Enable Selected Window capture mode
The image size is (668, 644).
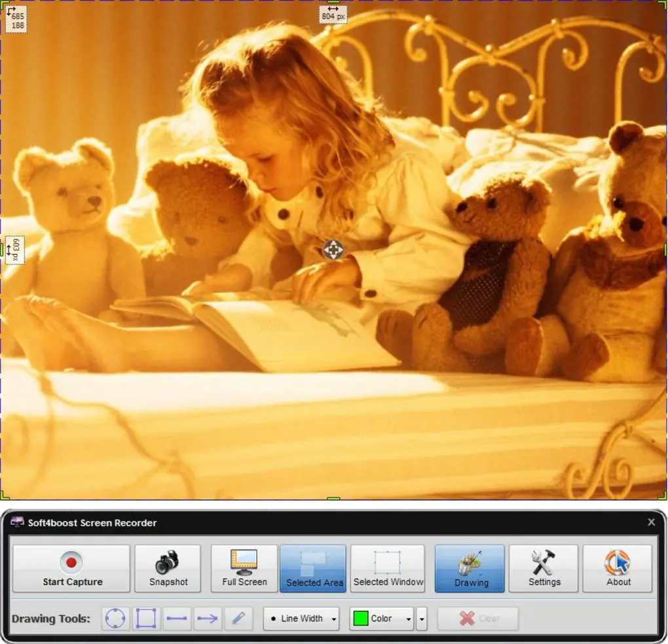388,568
